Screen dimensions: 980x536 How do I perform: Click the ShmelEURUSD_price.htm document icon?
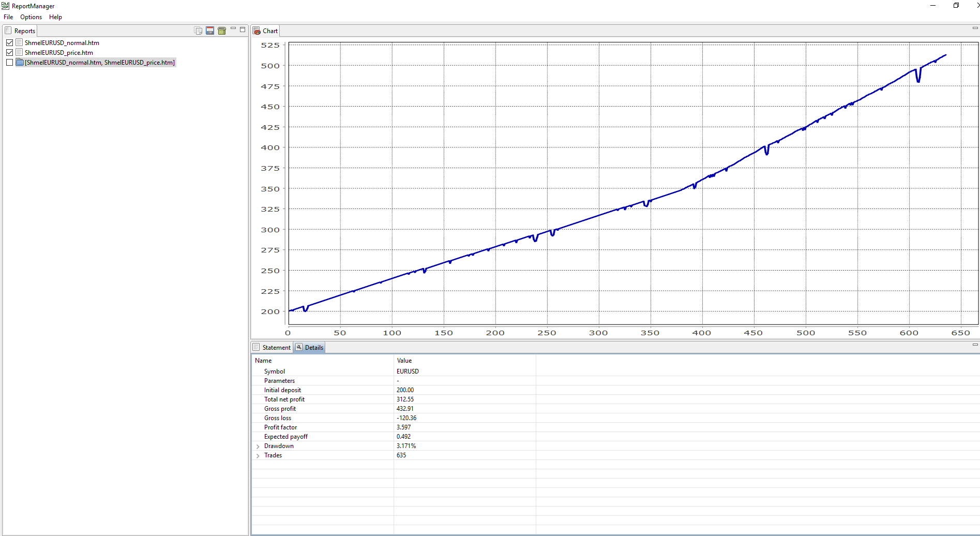click(19, 52)
